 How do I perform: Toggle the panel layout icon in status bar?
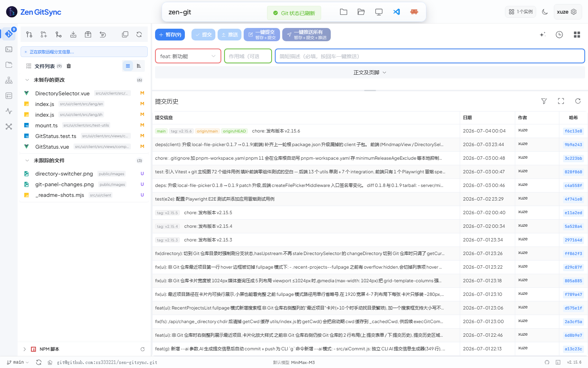(558, 362)
